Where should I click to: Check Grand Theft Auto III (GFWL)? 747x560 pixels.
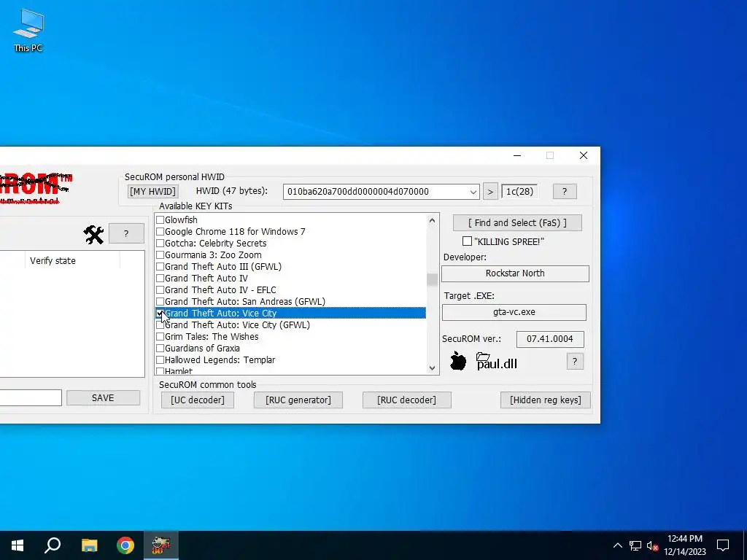(x=160, y=267)
